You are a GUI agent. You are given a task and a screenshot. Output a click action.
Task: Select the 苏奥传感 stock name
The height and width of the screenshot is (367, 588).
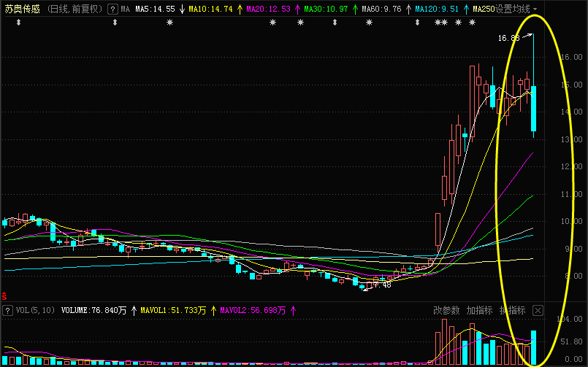tap(23, 9)
